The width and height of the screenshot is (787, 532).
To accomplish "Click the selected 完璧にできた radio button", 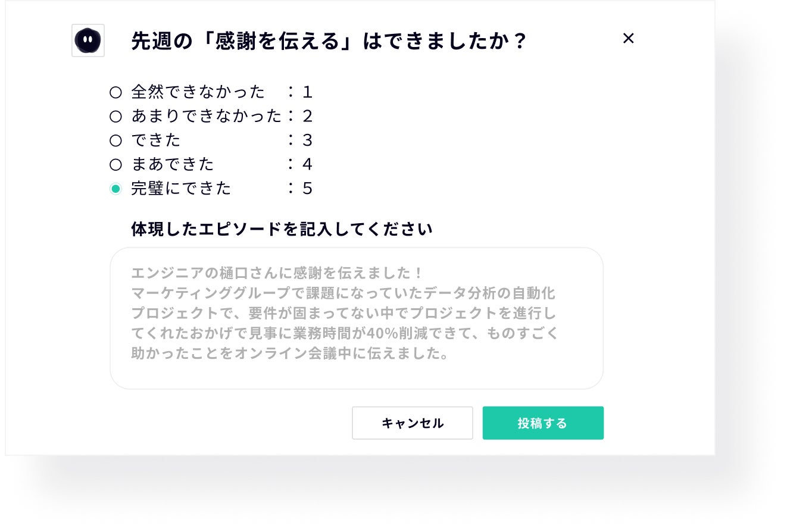I will [x=115, y=189].
